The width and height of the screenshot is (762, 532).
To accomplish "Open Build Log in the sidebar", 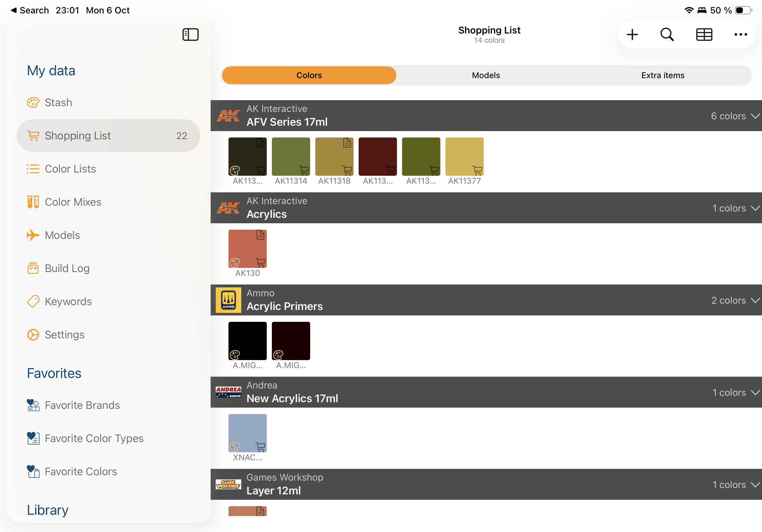I will tap(67, 268).
